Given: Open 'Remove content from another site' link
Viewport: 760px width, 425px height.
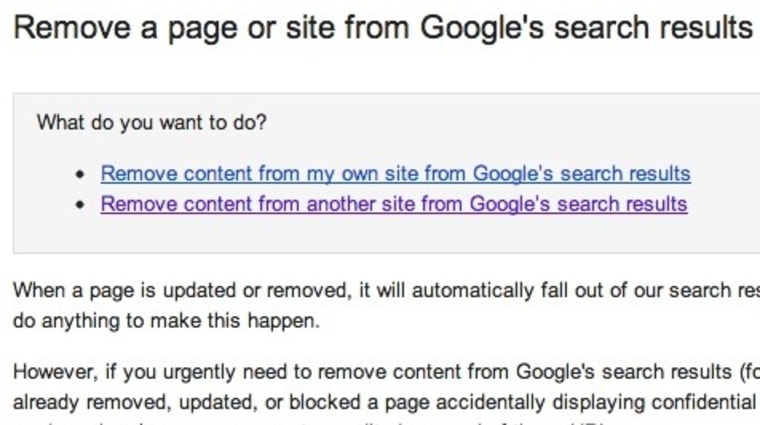Looking at the screenshot, I should (x=393, y=205).
